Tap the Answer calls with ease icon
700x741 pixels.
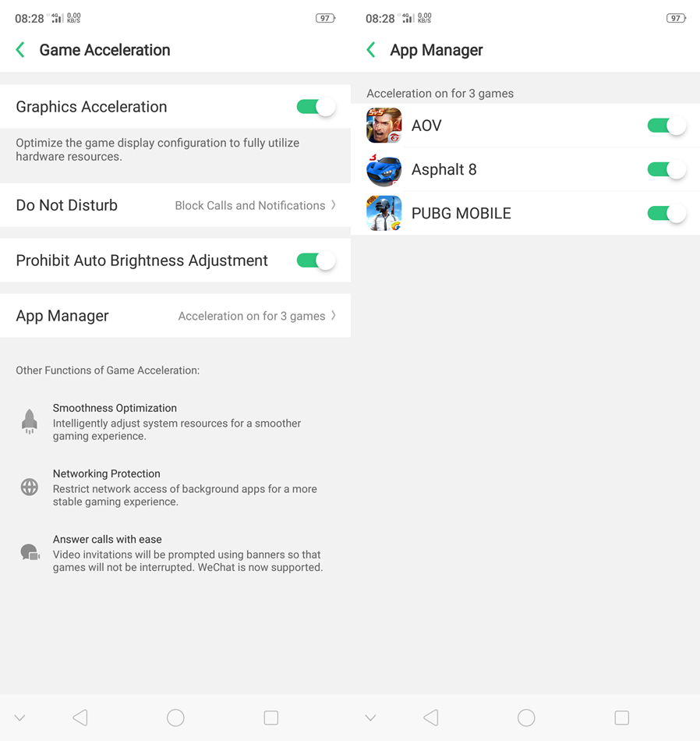pos(30,552)
